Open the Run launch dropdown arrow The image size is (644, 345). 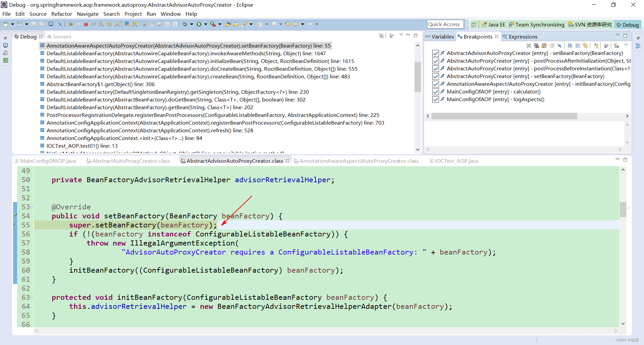pos(206,24)
